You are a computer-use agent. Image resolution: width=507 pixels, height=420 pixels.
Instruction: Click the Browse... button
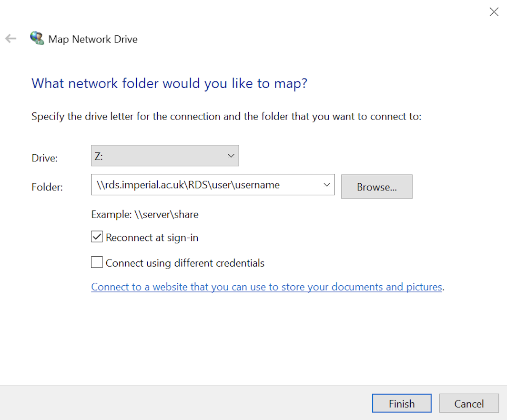click(x=376, y=187)
